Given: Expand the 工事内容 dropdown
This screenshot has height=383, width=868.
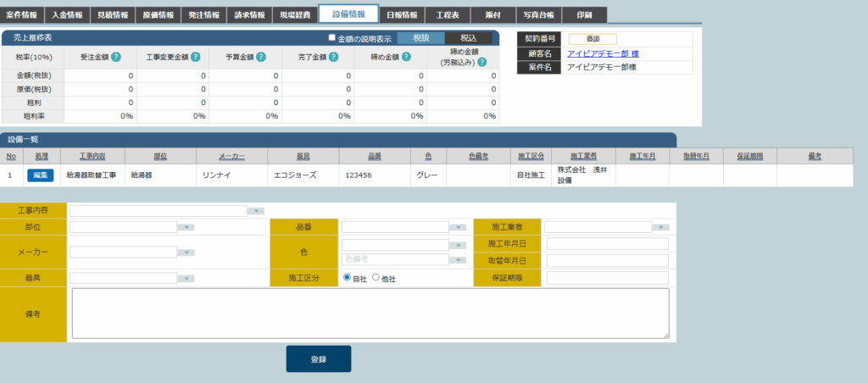Looking at the screenshot, I should 256,211.
